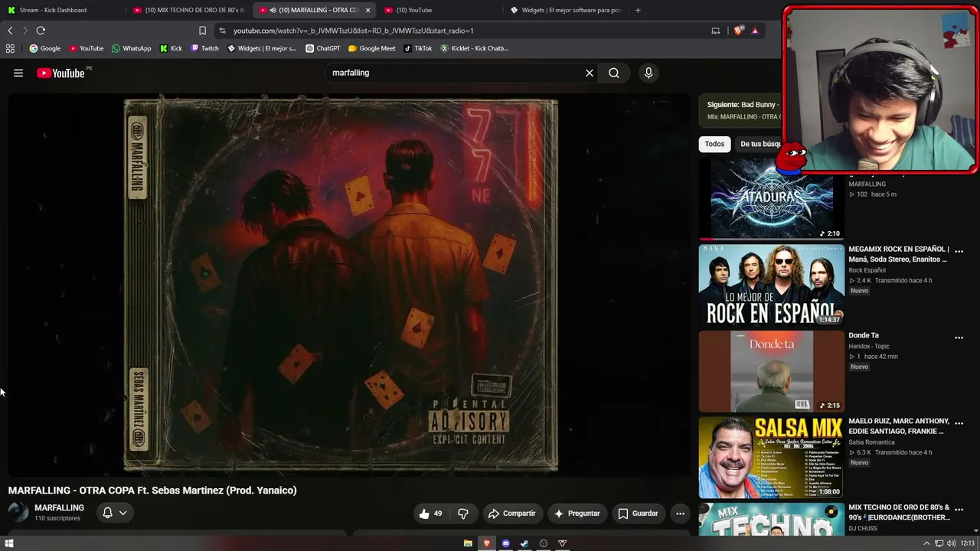This screenshot has height=551, width=980.
Task: Open ATADURAS video thumbnail
Action: click(x=771, y=199)
